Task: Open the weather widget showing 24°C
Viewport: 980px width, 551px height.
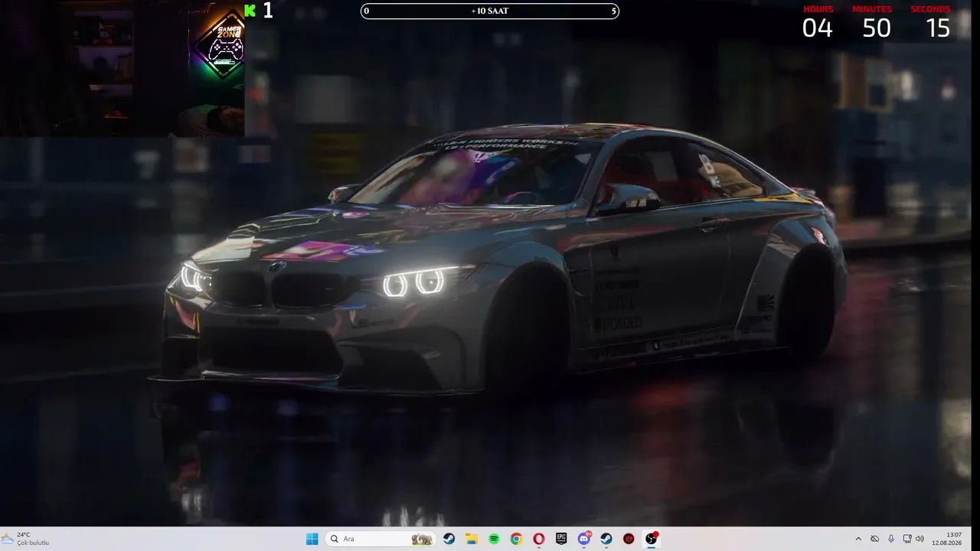Action: click(x=26, y=539)
